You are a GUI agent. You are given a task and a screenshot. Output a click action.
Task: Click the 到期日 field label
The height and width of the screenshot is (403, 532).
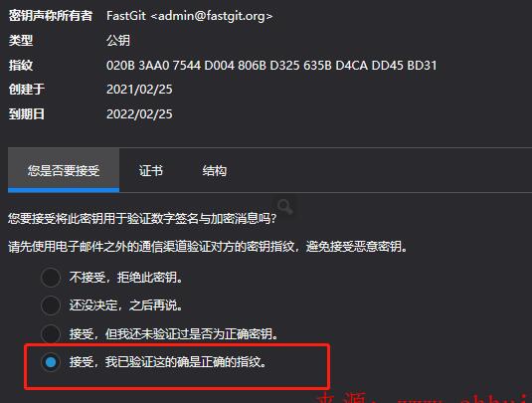(x=27, y=114)
